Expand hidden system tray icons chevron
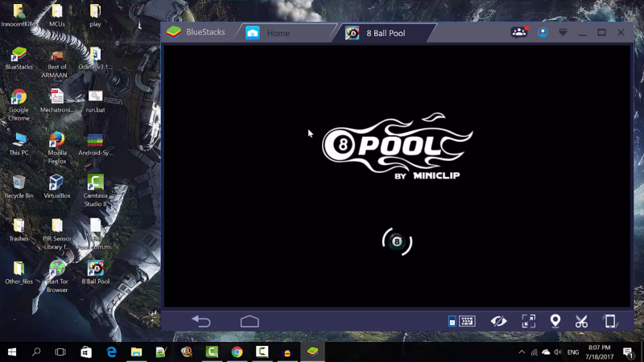This screenshot has height=362, width=644. pyautogui.click(x=522, y=352)
